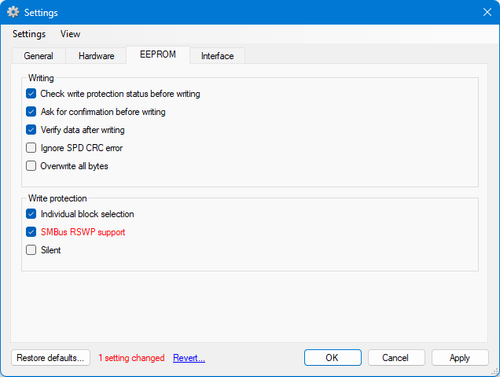The width and height of the screenshot is (500, 377).
Task: Uncheck SMBus RSWP support
Action: 31,232
